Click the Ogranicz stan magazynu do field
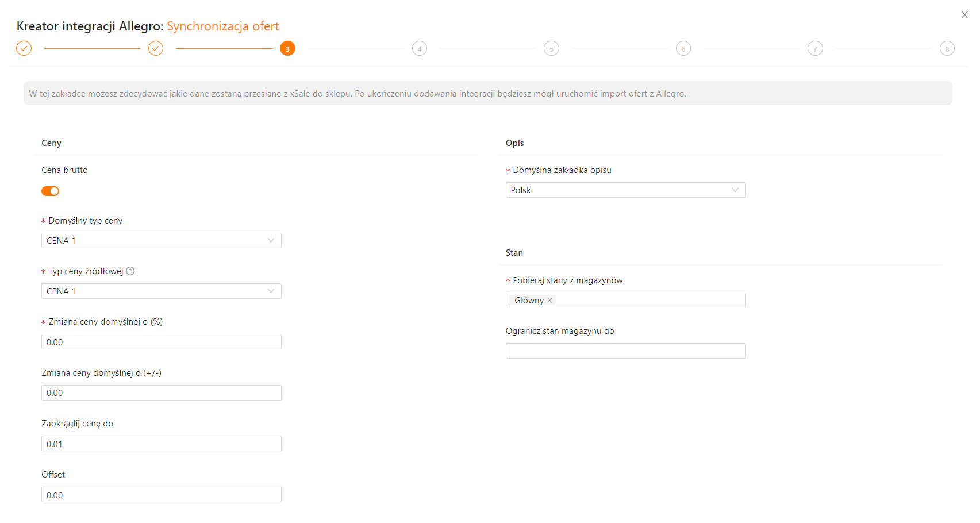Viewport: 980px width, 523px height. [x=625, y=351]
